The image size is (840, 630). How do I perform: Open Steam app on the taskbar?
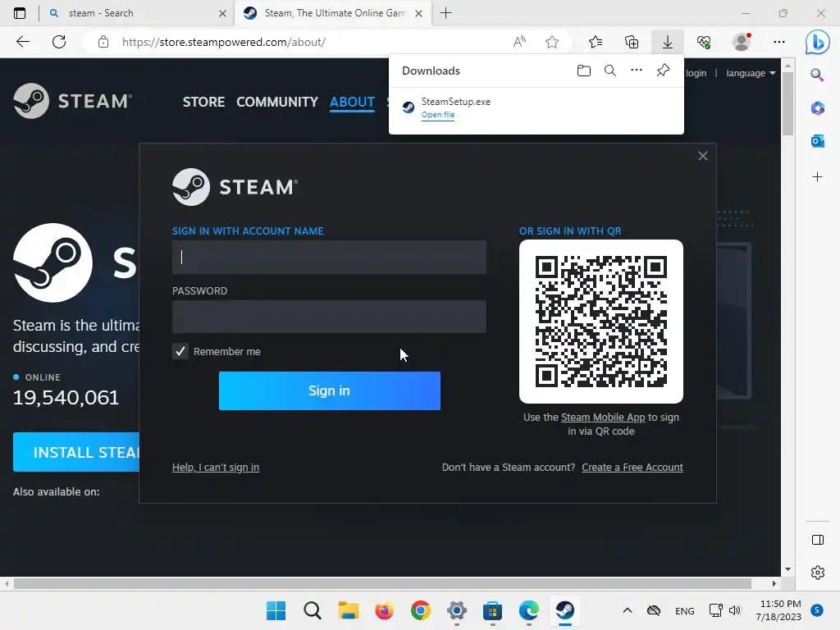click(564, 610)
